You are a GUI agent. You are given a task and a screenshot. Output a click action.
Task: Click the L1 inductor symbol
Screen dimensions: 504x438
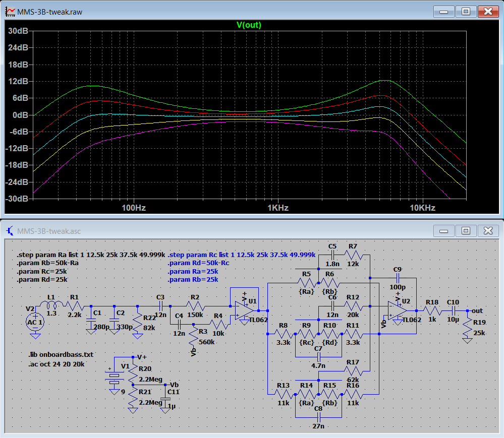51,304
